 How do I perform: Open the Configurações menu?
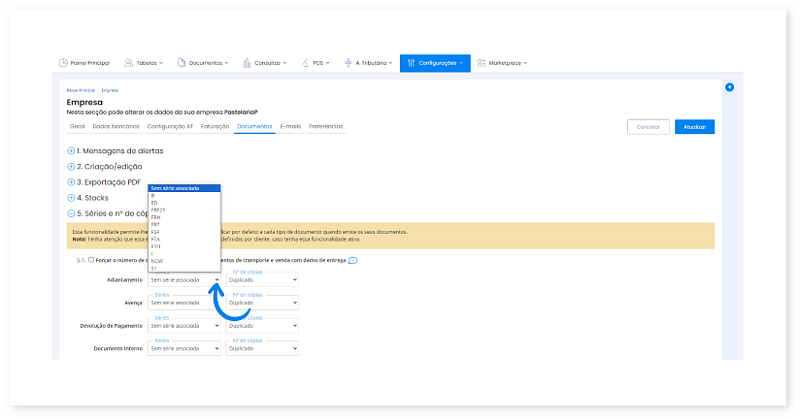pyautogui.click(x=435, y=63)
